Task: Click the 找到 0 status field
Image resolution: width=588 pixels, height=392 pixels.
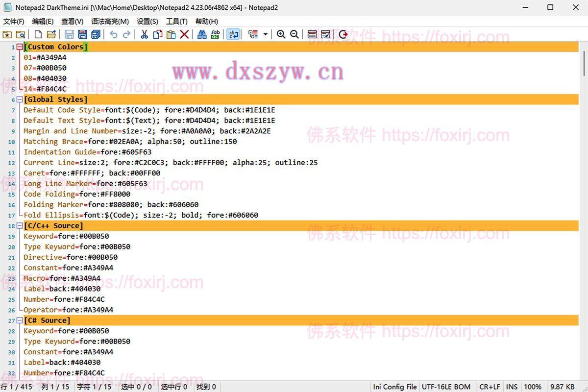Action: pyautogui.click(x=206, y=387)
